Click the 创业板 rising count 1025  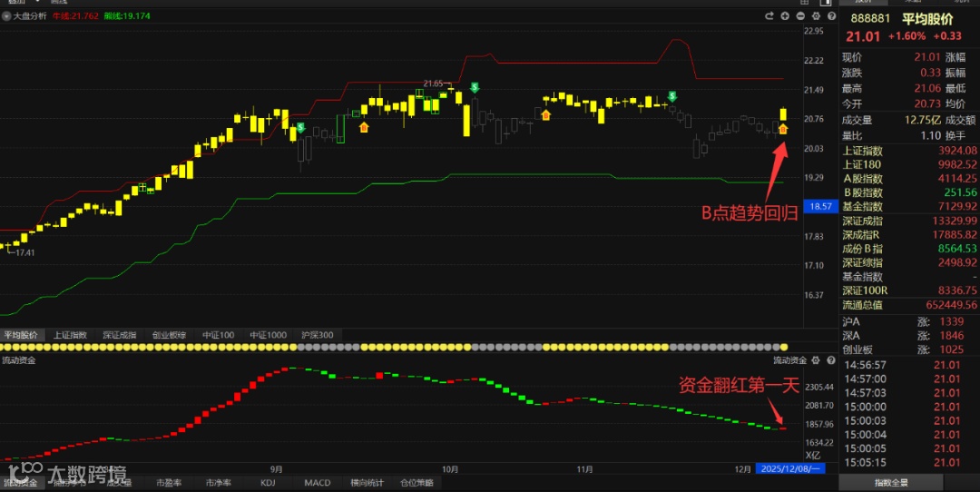click(952, 349)
